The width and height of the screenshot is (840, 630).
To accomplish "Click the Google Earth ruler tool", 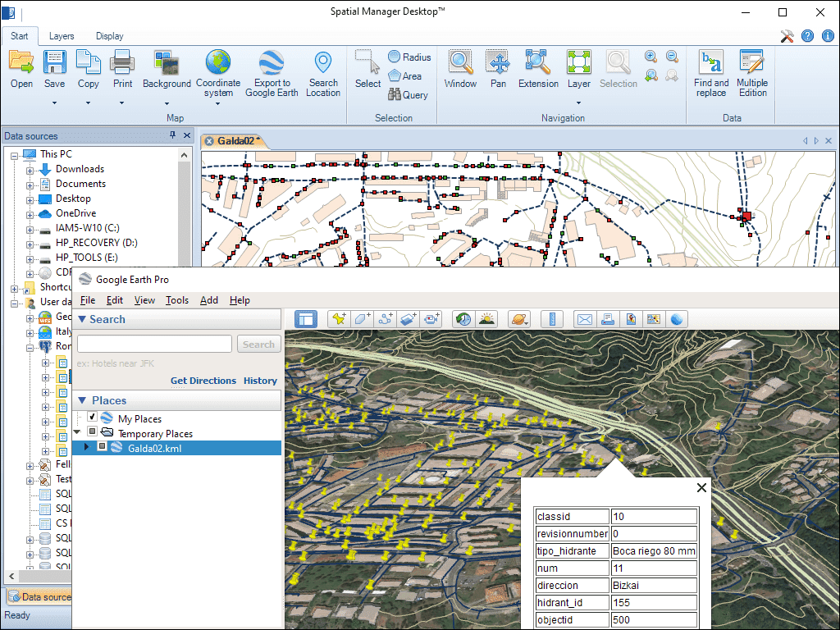I will tap(553, 319).
